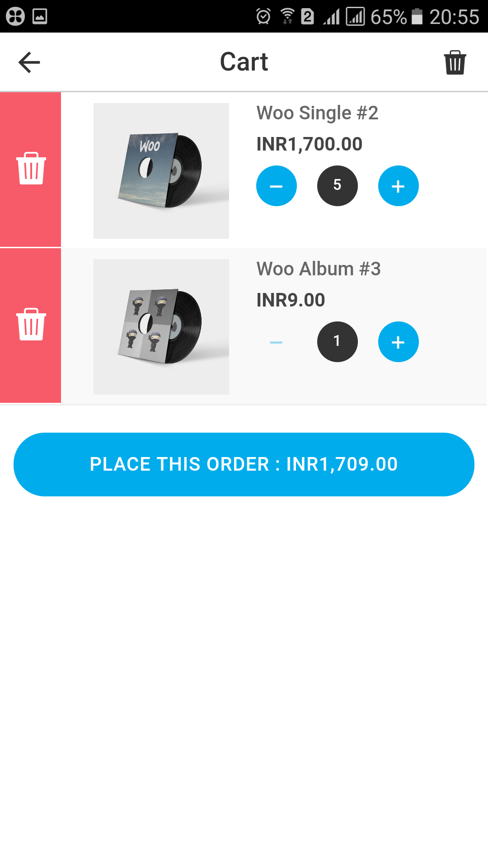Place this order for INR1,709.00
The image size is (488, 868).
click(x=244, y=464)
